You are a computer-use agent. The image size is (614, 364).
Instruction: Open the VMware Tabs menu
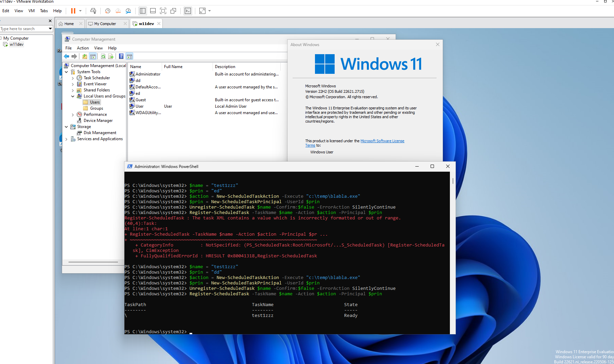pyautogui.click(x=44, y=11)
